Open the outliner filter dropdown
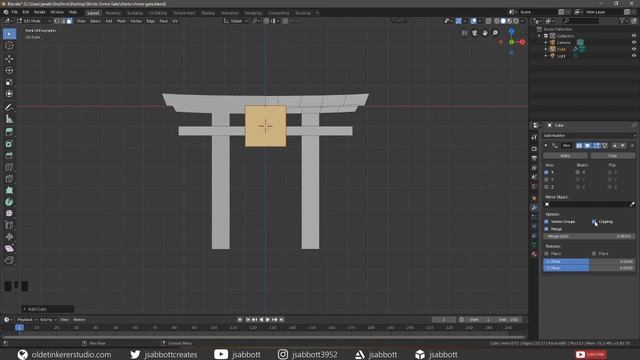640x360 pixels. click(623, 21)
